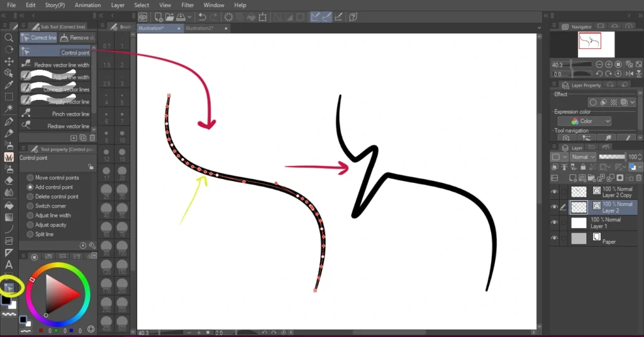Viewport: 644px width, 337px height.
Task: Choose Pinch vector line sub tool
Action: click(56, 114)
